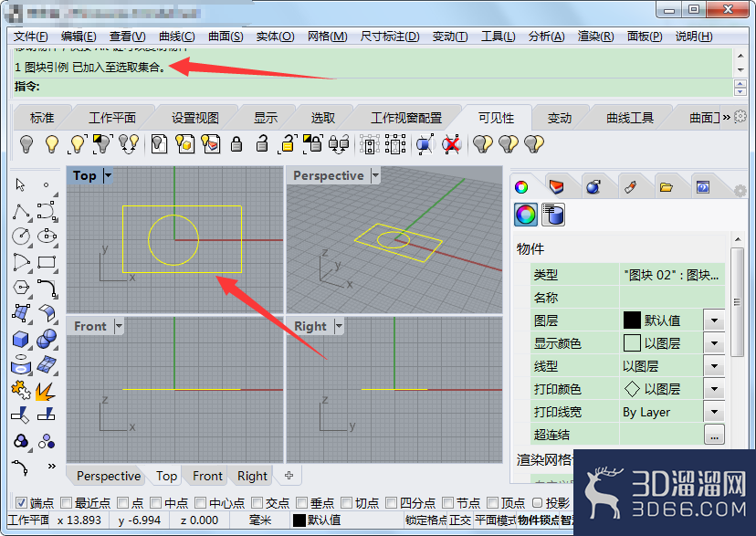The height and width of the screenshot is (536, 756).
Task: Select the Fillet curves tool
Action: coord(47,288)
